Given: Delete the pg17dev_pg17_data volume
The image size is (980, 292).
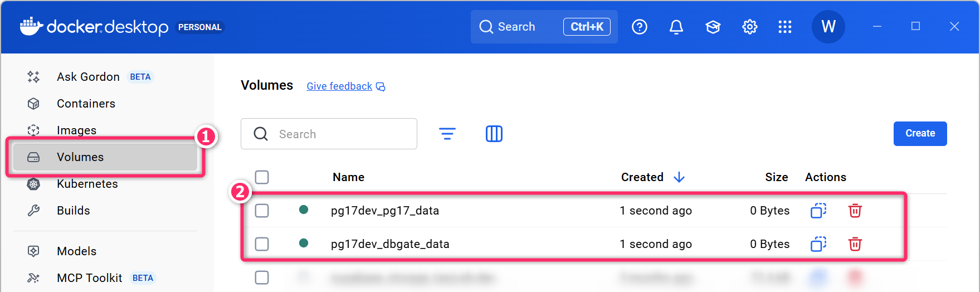Looking at the screenshot, I should 855,211.
